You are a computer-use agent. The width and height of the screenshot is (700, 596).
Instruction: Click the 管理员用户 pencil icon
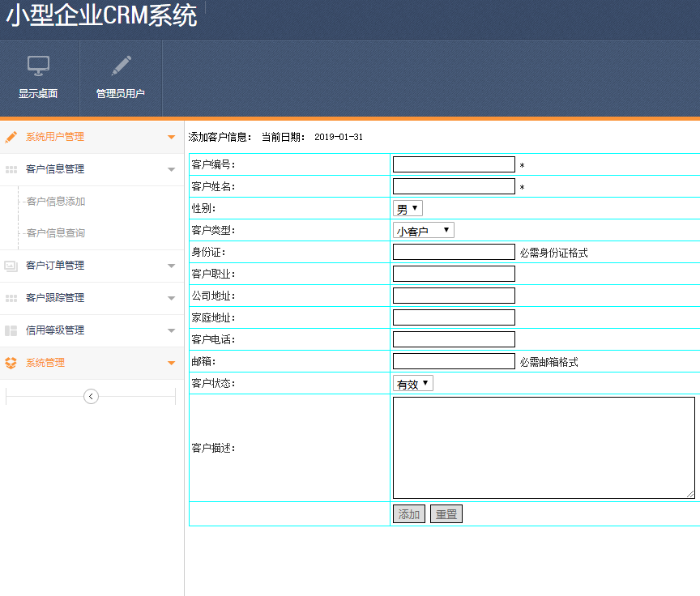pyautogui.click(x=121, y=66)
